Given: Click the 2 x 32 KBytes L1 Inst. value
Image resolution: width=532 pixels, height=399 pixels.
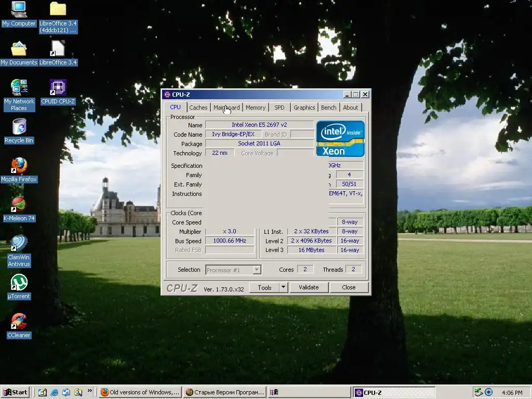Looking at the screenshot, I should (x=312, y=231).
